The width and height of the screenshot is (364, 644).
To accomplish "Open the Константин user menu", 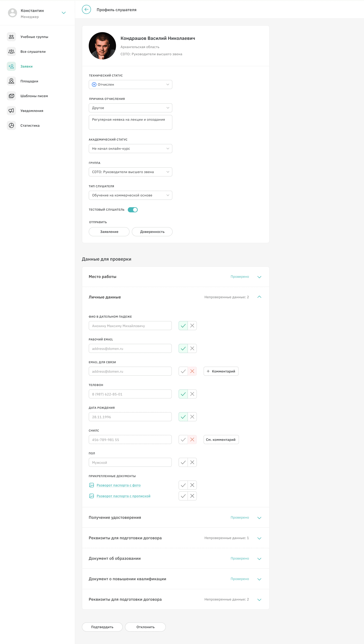I will (64, 13).
